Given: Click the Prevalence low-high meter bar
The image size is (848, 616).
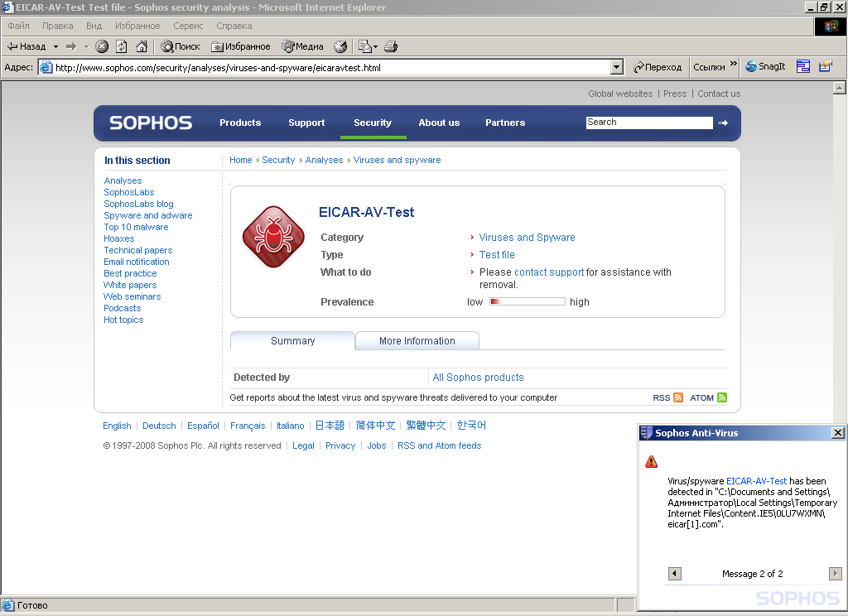Looking at the screenshot, I should (528, 301).
